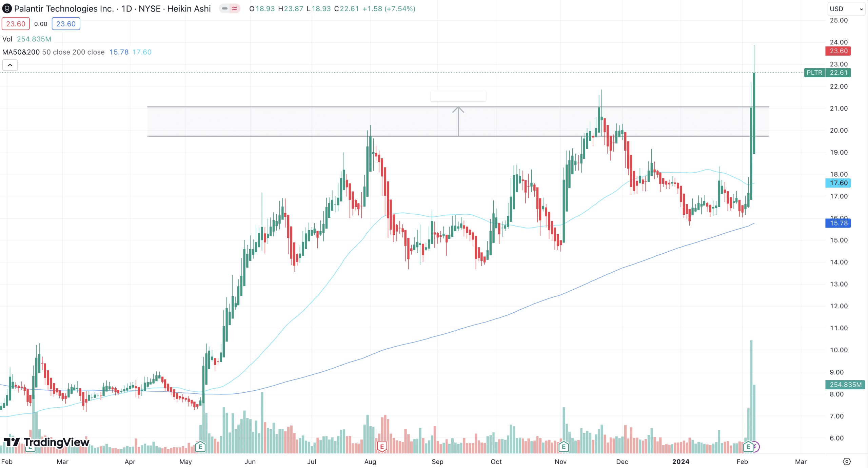Click the Nov label on time axis
868x468 pixels.
click(560, 462)
